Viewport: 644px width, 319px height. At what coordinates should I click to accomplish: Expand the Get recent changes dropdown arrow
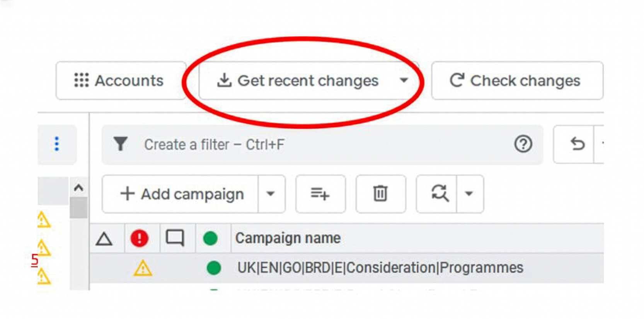[x=404, y=81]
